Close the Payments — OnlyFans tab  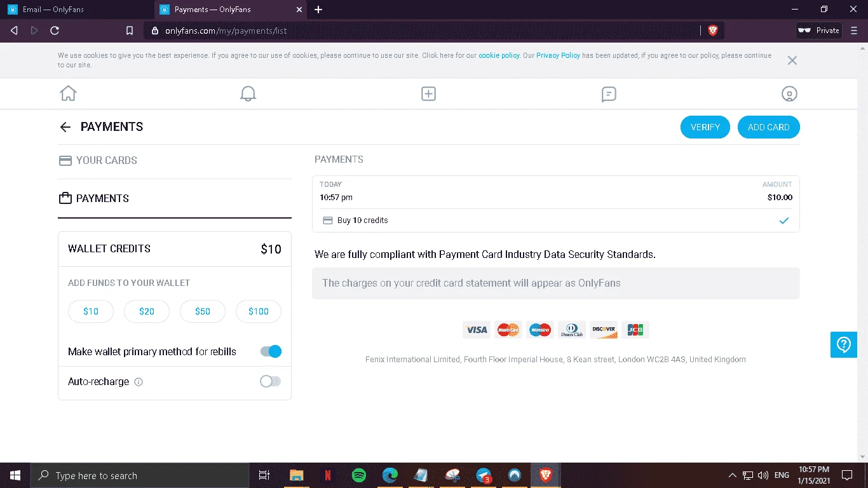pos(299,10)
